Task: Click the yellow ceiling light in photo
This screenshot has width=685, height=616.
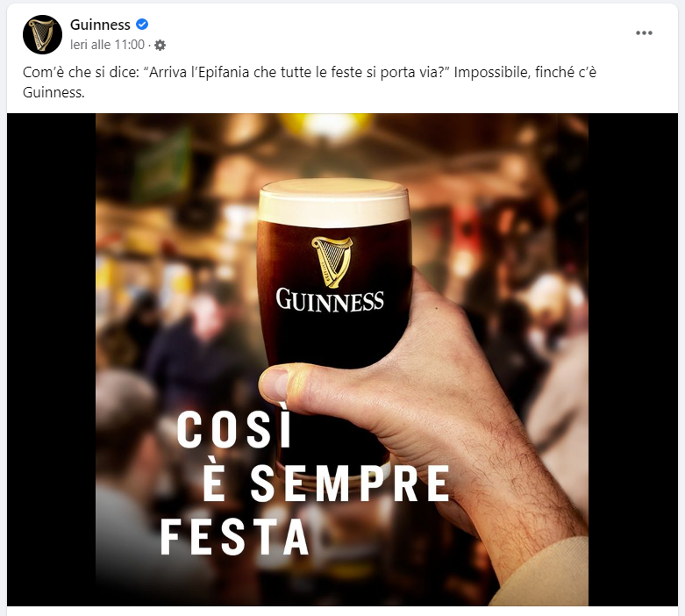Action: (327, 124)
